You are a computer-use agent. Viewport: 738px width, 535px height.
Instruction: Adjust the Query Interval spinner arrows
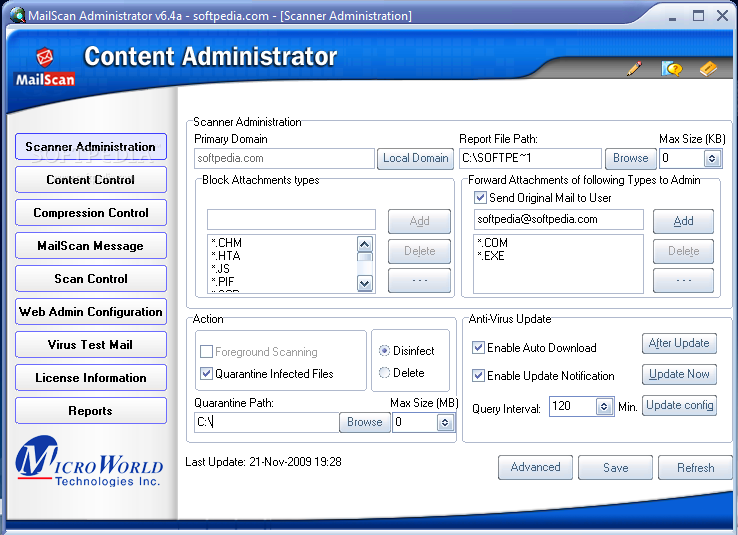[x=604, y=407]
